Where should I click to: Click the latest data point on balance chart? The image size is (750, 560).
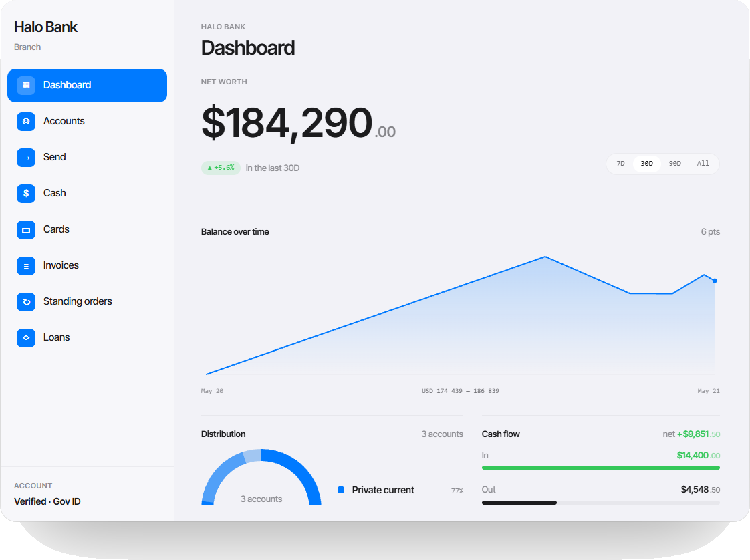[715, 281]
